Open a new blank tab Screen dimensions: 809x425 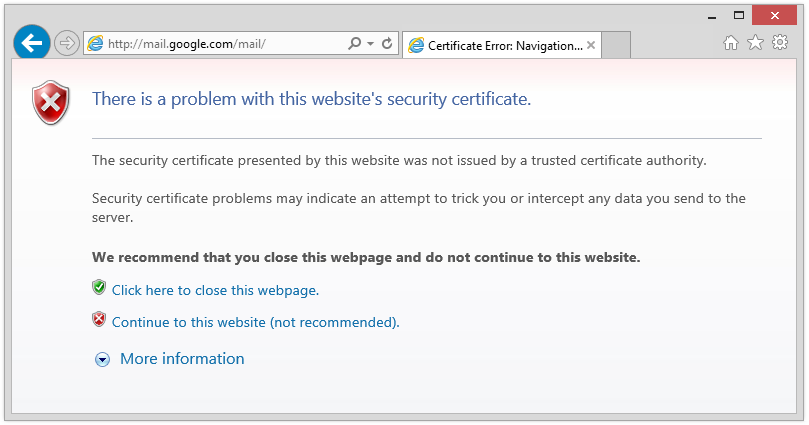click(617, 45)
